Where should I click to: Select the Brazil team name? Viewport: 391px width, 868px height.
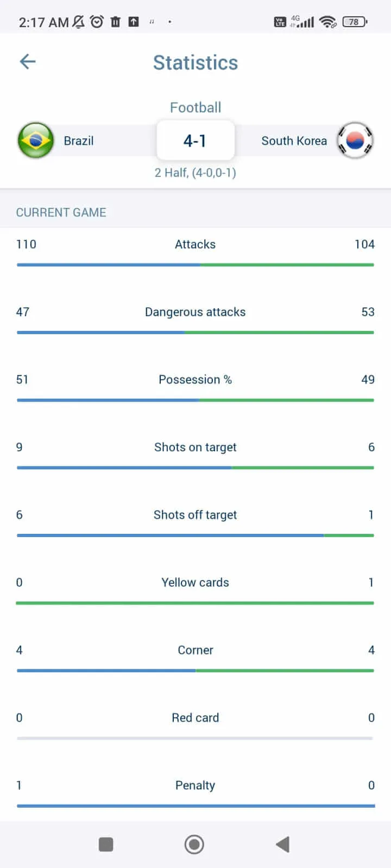(79, 141)
